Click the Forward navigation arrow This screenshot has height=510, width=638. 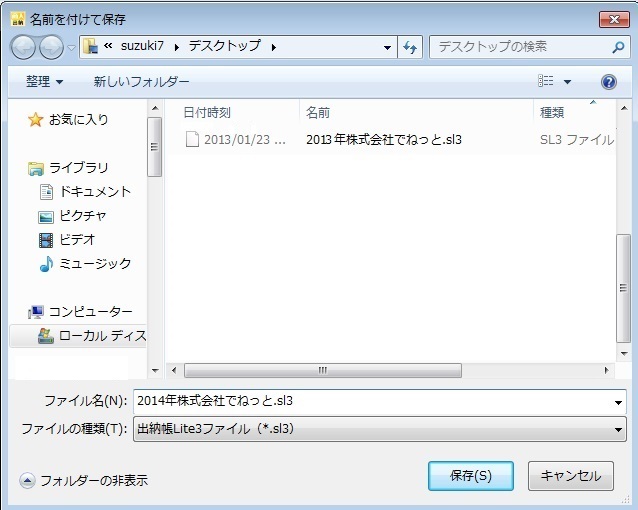pyautogui.click(x=51, y=47)
